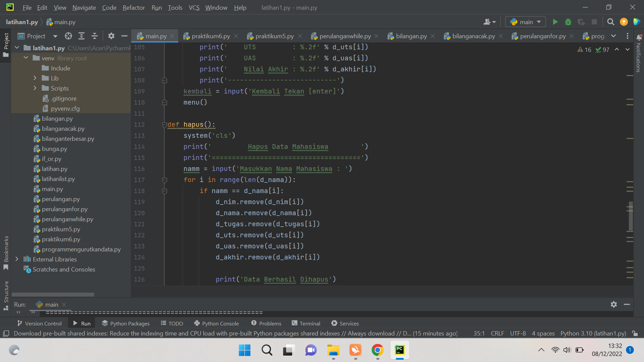Open the Python Packages tool button
Viewport: 644px width, 362px height.
point(126,323)
